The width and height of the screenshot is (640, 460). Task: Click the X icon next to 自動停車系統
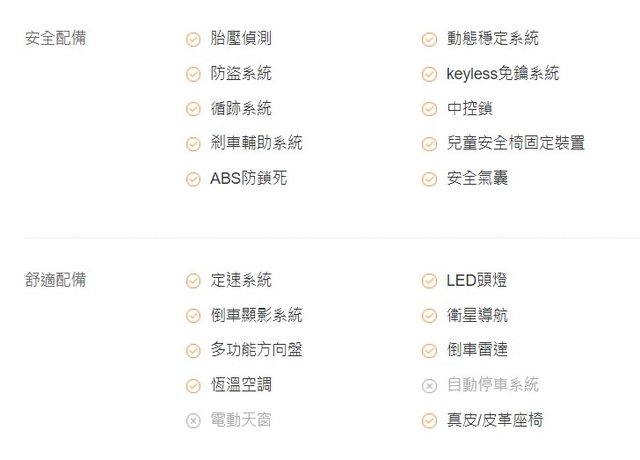click(x=429, y=386)
